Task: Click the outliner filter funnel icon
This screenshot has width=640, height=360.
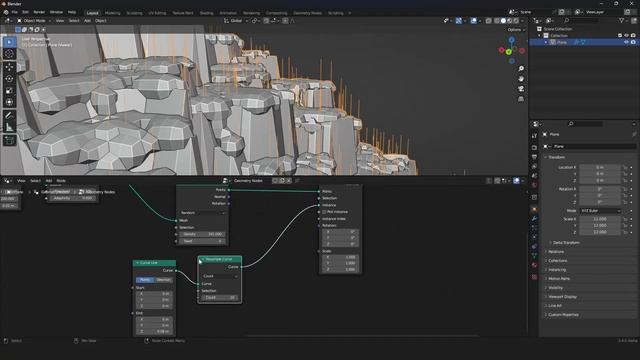Action: click(622, 20)
